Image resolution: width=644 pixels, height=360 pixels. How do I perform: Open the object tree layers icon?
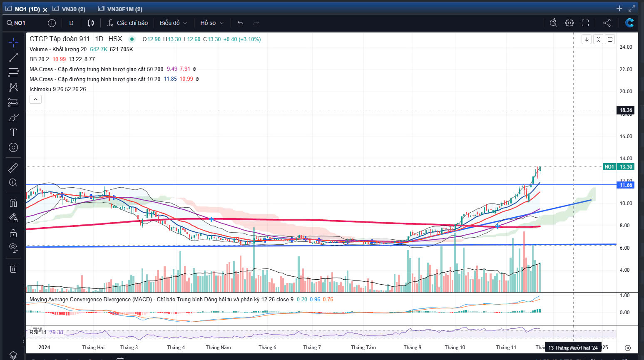click(x=13, y=355)
